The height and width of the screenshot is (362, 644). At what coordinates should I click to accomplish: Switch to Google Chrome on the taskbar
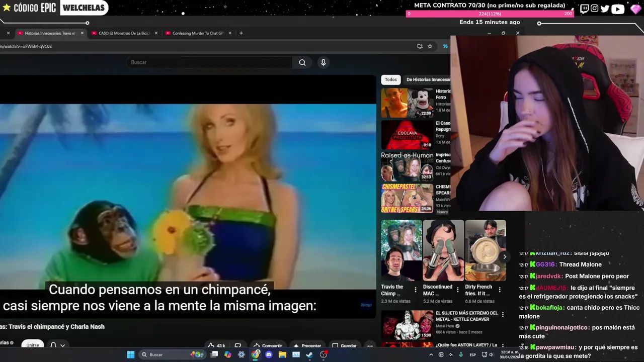click(256, 354)
